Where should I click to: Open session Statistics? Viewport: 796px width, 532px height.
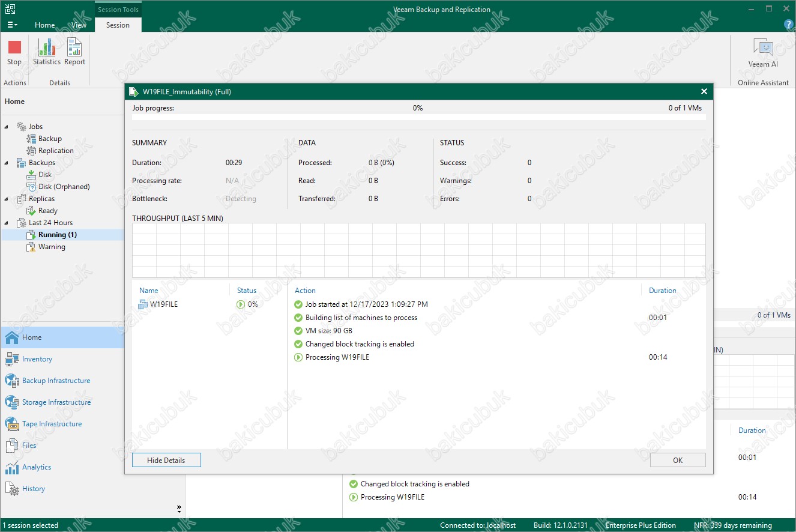click(47, 53)
